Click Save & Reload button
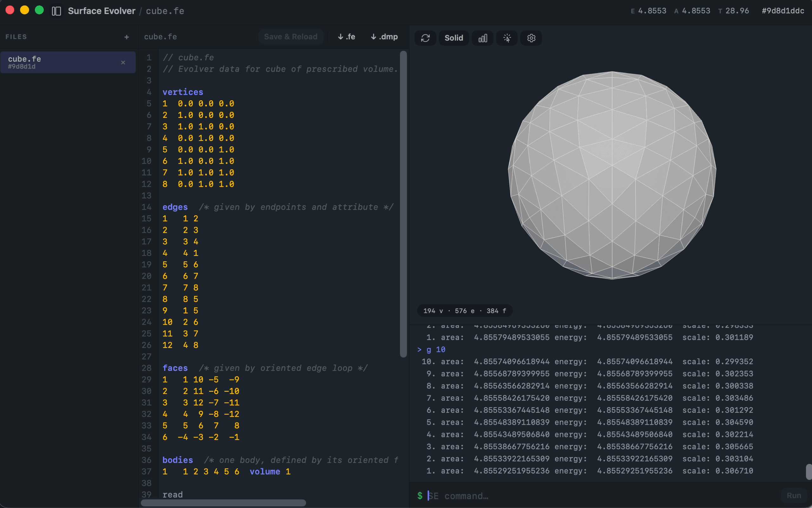The image size is (812, 508). 291,37
